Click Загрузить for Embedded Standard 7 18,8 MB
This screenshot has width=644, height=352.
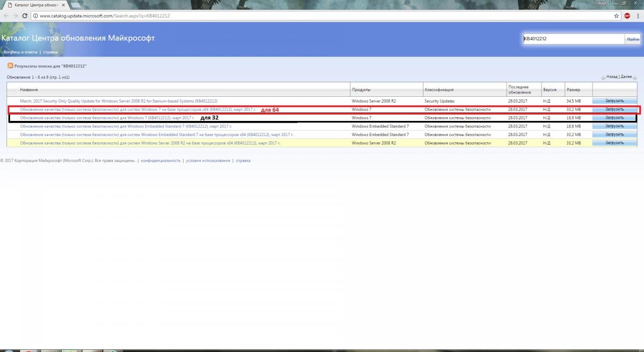[x=614, y=126]
